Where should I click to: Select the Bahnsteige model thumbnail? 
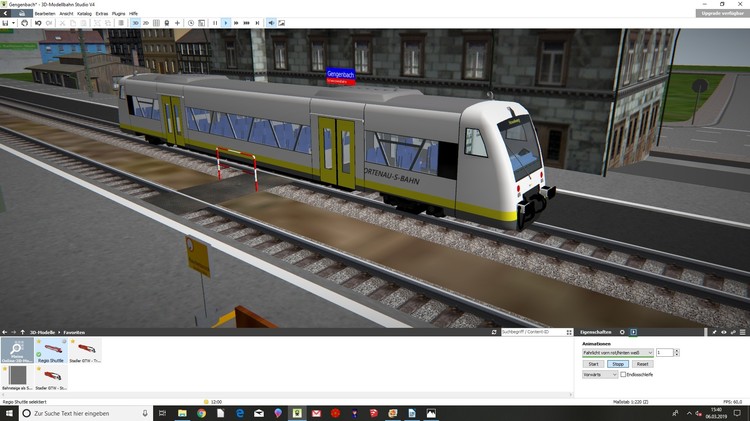(x=17, y=378)
